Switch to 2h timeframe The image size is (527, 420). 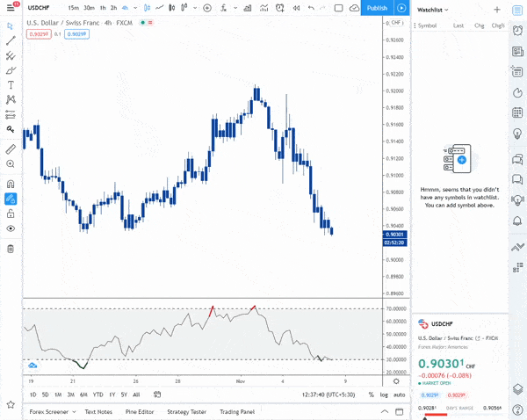pos(114,8)
